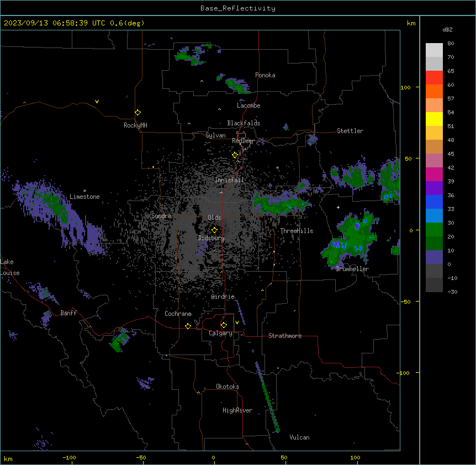This screenshot has width=476, height=465.
Task: Click the blue 33-36 dBZ legend color
Action: tap(434, 202)
